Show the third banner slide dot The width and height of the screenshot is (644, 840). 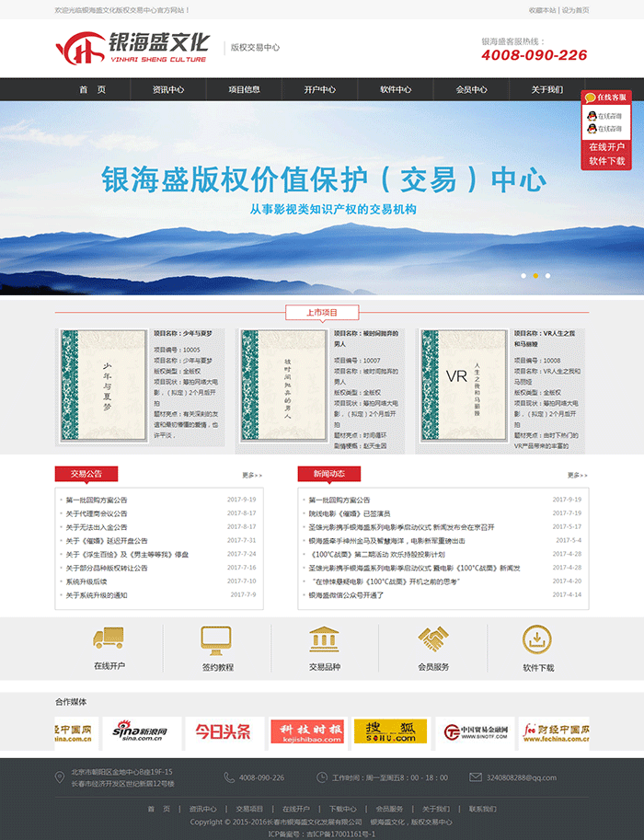[x=547, y=276]
